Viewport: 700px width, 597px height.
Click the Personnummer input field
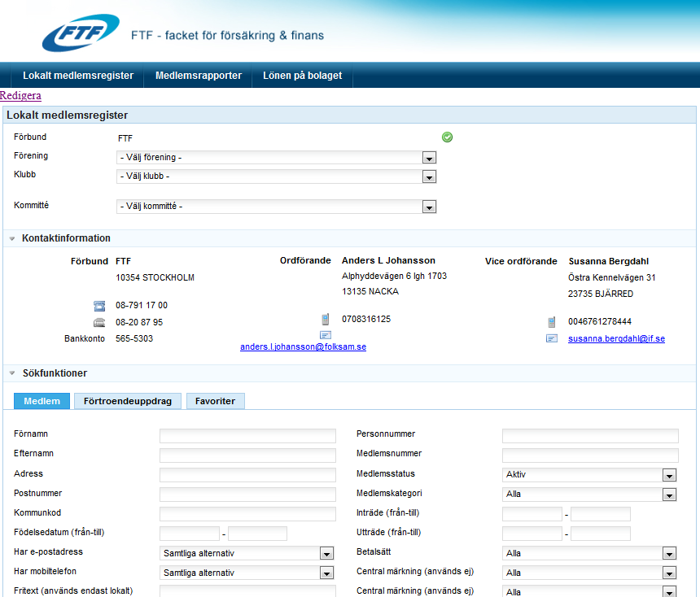point(590,436)
